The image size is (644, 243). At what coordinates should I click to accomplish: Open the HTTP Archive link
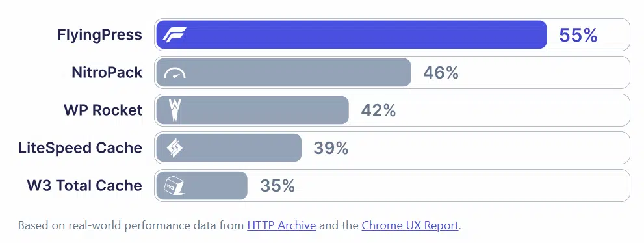[281, 225]
